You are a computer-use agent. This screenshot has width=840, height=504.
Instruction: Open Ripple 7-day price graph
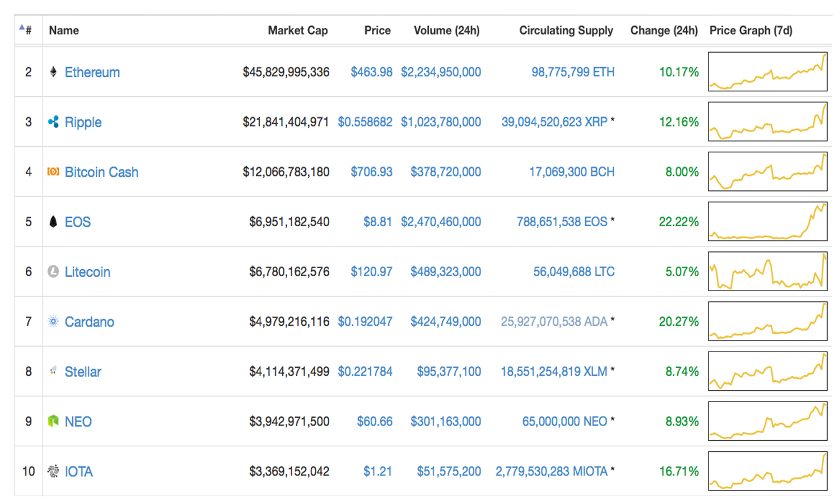768,121
